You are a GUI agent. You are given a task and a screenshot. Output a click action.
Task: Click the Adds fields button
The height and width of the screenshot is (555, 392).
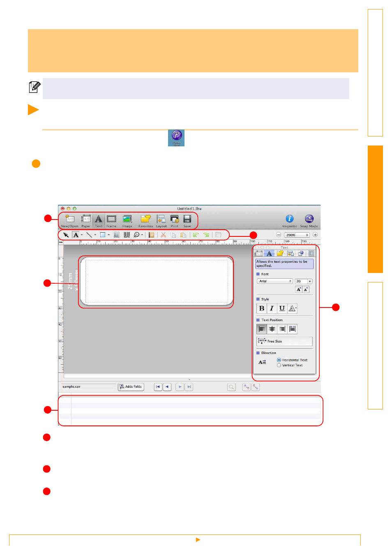[131, 387]
